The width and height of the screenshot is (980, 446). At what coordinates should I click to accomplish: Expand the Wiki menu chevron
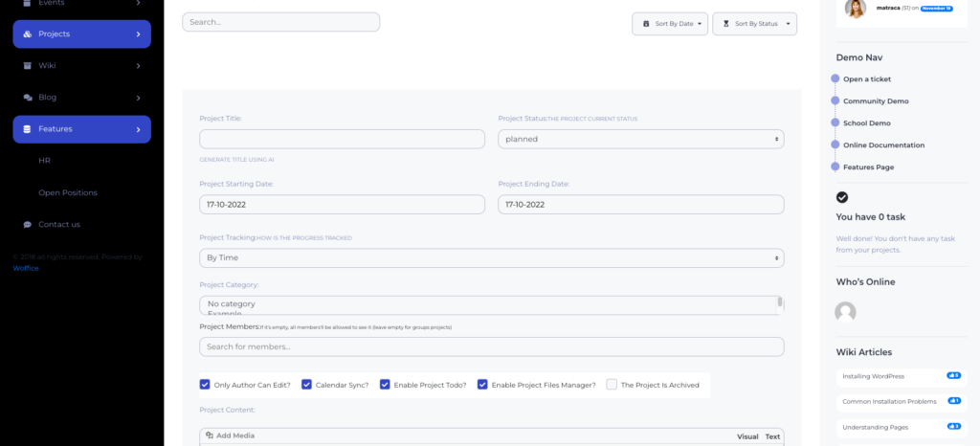click(138, 66)
